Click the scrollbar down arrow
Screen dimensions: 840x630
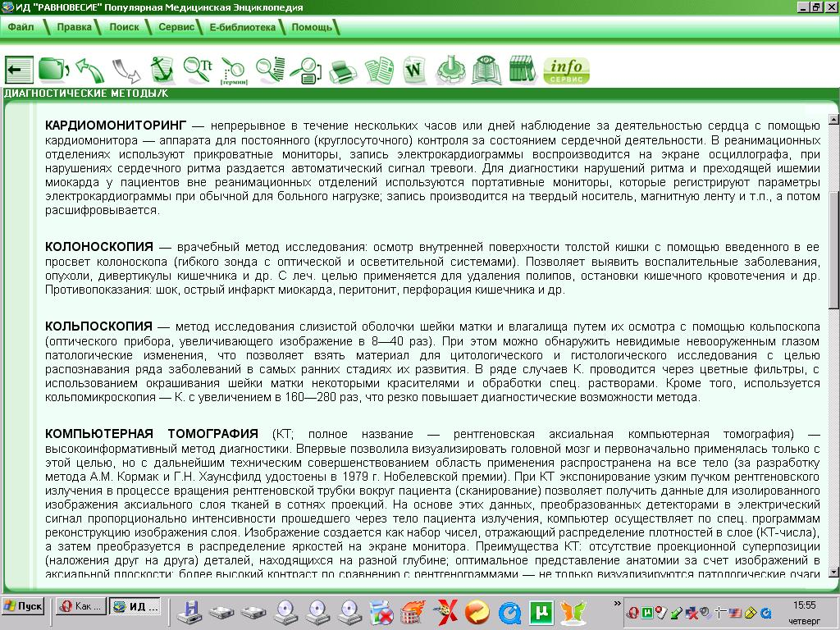[x=833, y=572]
